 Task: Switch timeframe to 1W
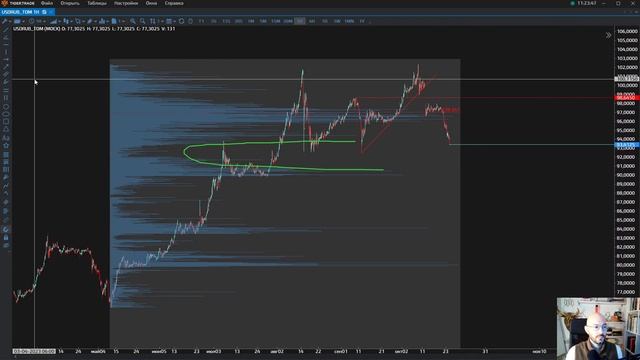click(x=337, y=21)
